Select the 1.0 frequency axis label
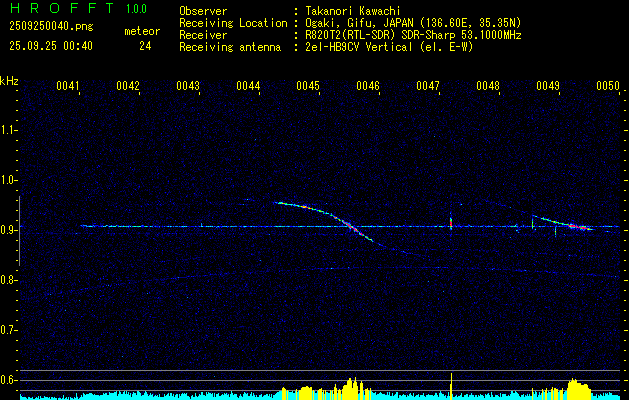629x400 pixels. click(9, 180)
